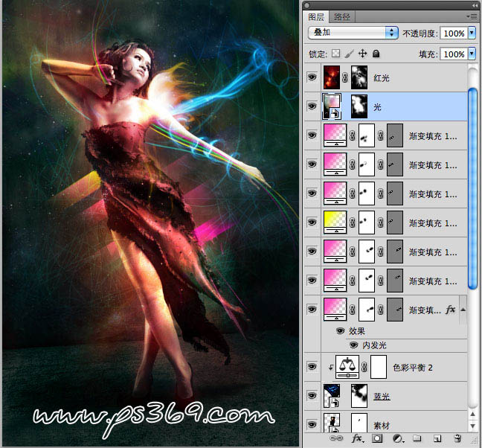Screen dimensions: 482x448
Task: Hide the yellow 渐变填充 layer
Action: coord(312,222)
